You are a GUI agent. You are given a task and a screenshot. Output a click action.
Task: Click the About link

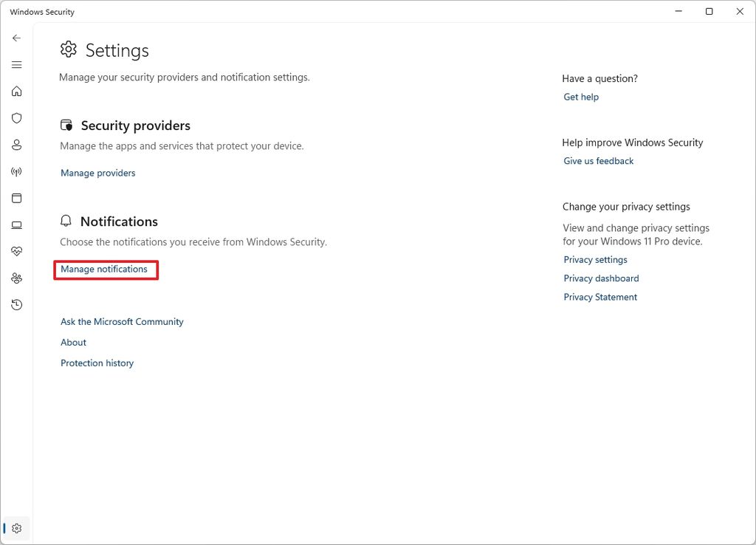73,342
